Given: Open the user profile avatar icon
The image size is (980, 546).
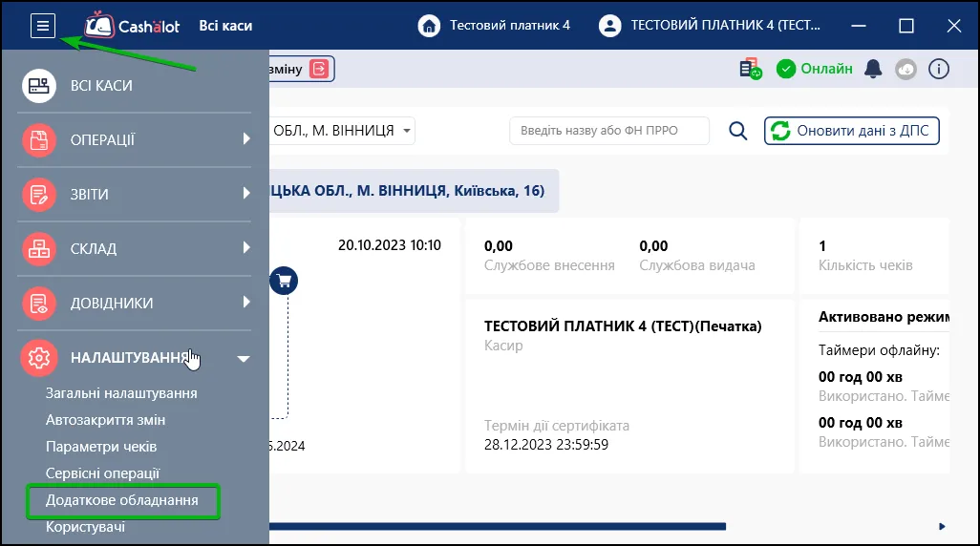Looking at the screenshot, I should click(x=610, y=26).
